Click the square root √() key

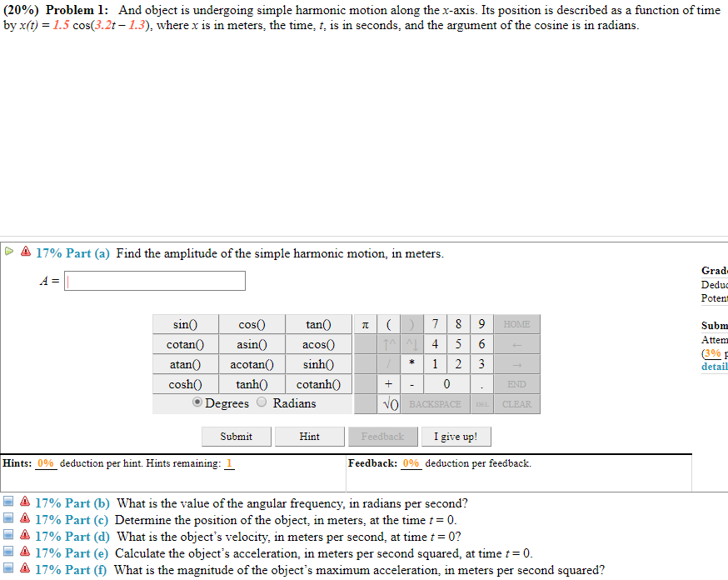(x=388, y=403)
